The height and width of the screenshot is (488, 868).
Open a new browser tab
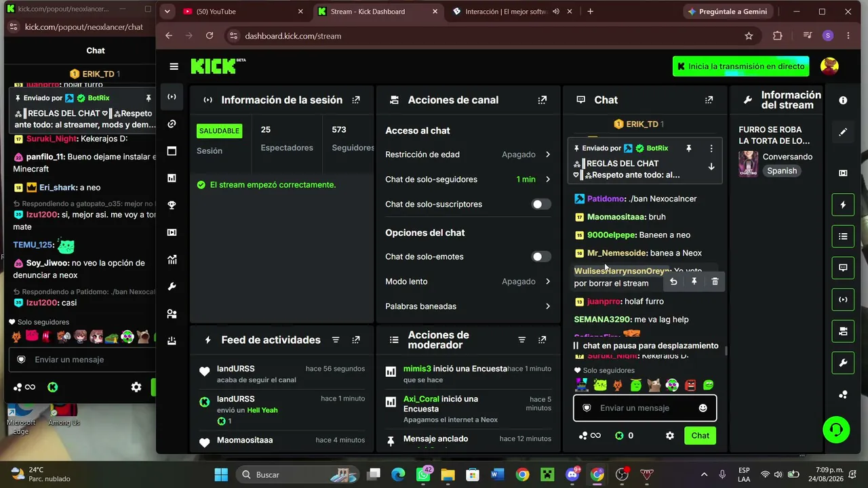pyautogui.click(x=591, y=12)
